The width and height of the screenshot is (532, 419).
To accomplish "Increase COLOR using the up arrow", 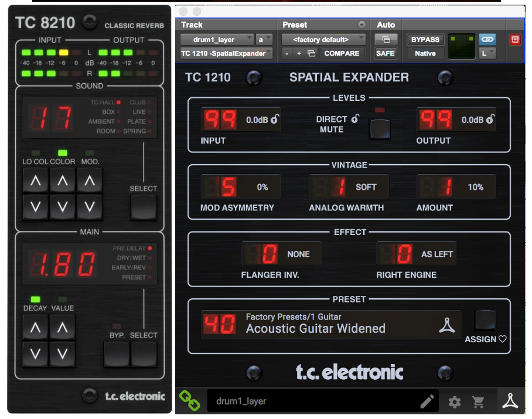I will [63, 181].
